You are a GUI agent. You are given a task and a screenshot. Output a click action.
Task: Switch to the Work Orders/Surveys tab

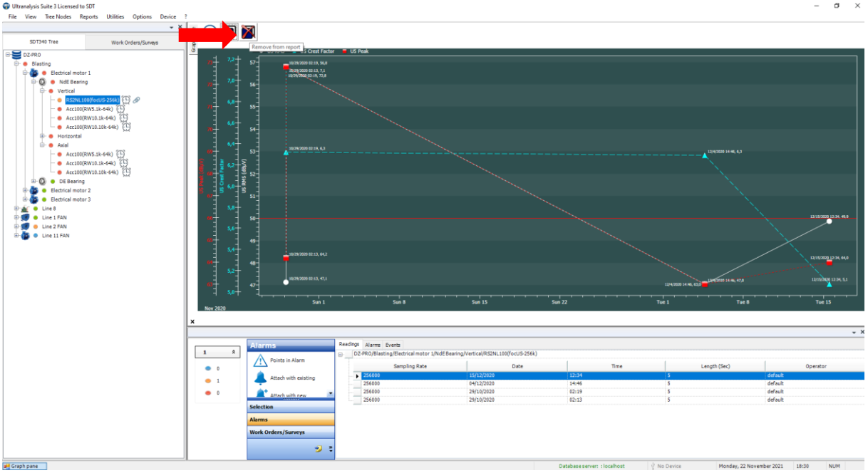coord(135,42)
